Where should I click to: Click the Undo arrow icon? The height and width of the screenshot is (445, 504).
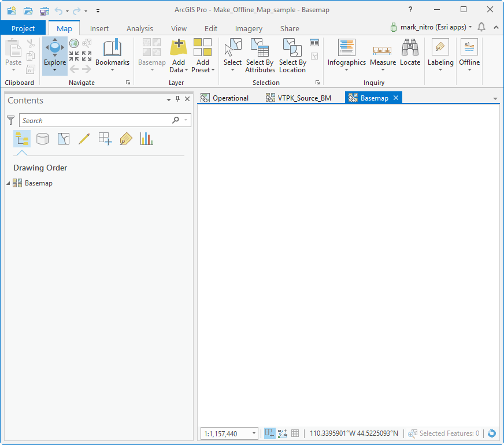click(58, 11)
